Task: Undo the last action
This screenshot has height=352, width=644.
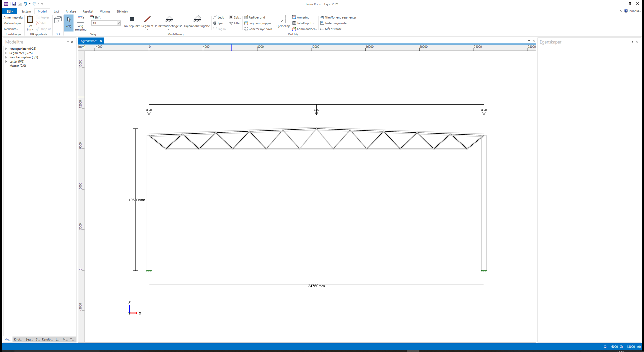Action: (25, 4)
